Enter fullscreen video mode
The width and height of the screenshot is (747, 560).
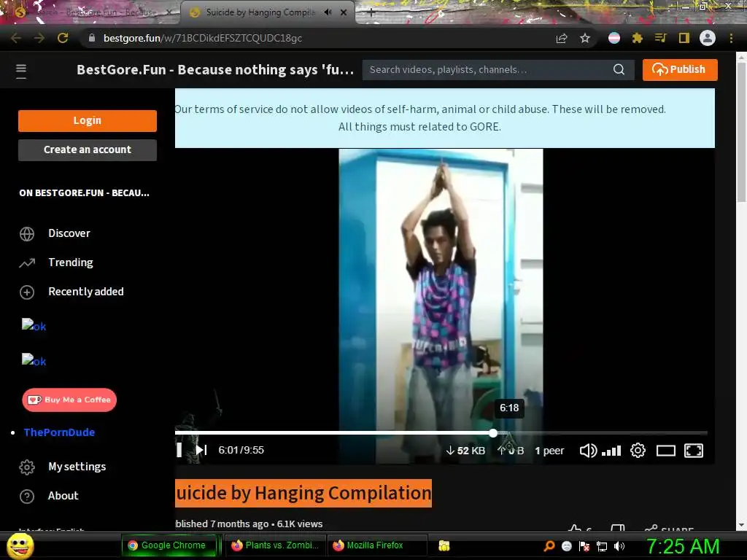[694, 451]
